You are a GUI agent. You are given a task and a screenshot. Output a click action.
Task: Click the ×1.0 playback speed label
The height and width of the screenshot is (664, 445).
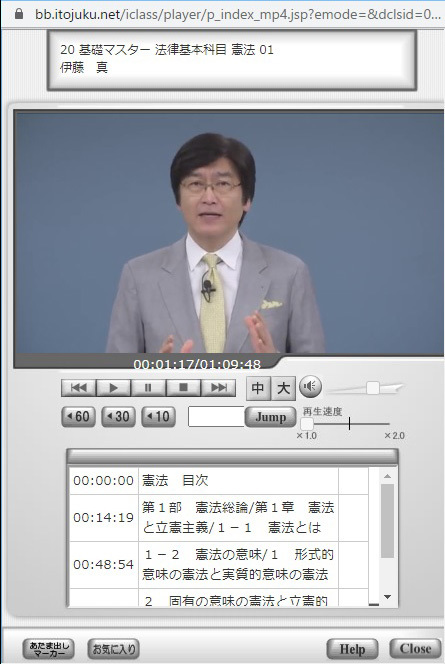tap(307, 436)
